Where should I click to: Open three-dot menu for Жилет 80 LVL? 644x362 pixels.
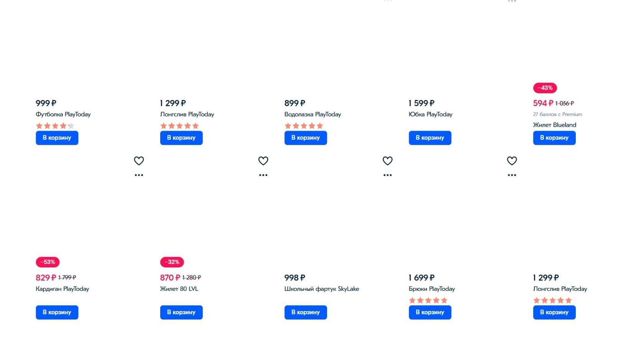(x=263, y=175)
